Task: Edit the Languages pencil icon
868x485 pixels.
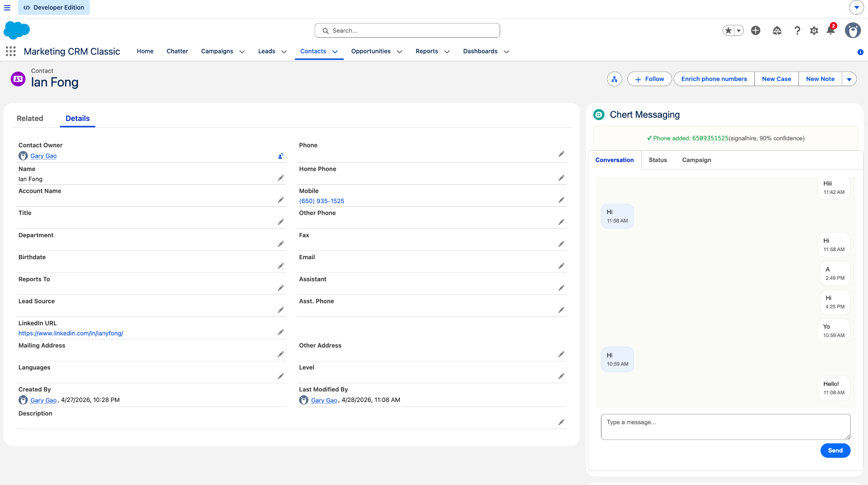Action: tap(281, 377)
